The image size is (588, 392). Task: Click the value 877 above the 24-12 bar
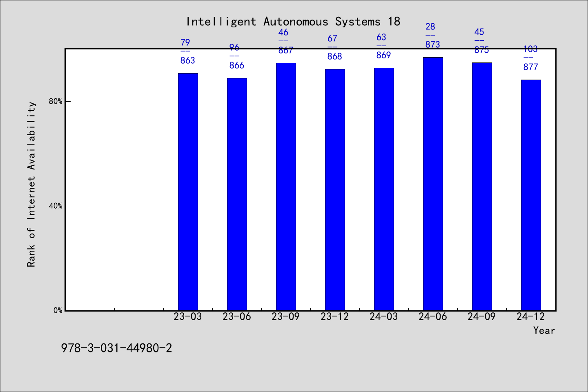pos(531,67)
